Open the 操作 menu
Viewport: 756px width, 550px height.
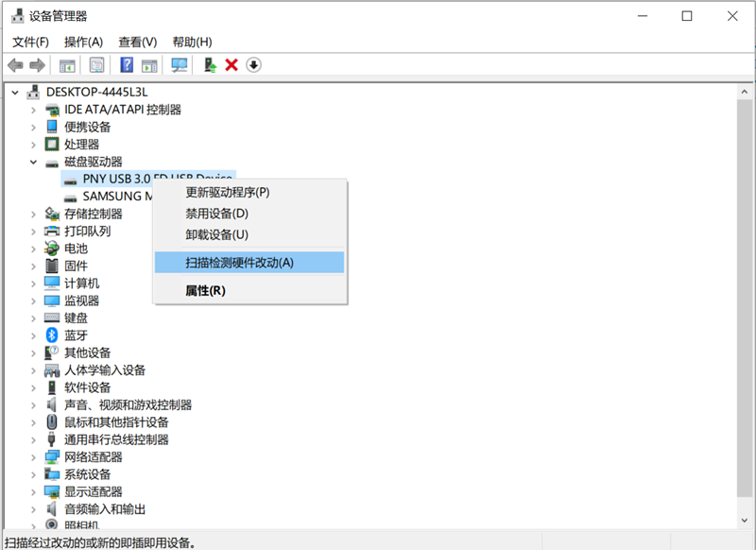pyautogui.click(x=83, y=41)
